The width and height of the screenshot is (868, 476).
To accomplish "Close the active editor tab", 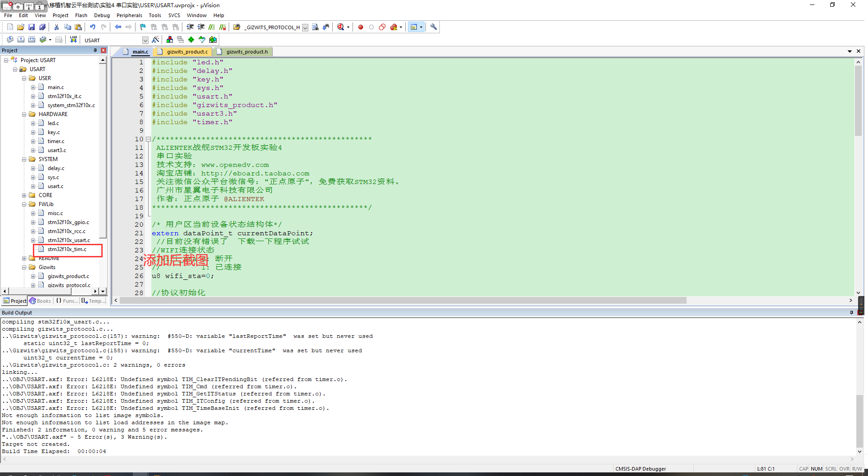I will (x=859, y=51).
